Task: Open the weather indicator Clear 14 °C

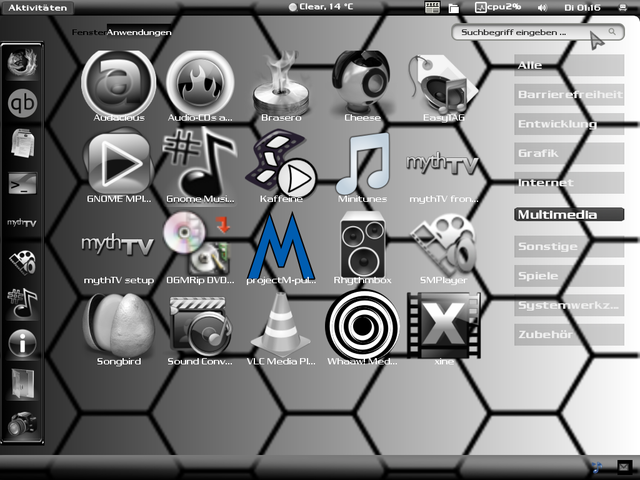Action: pyautogui.click(x=321, y=7)
